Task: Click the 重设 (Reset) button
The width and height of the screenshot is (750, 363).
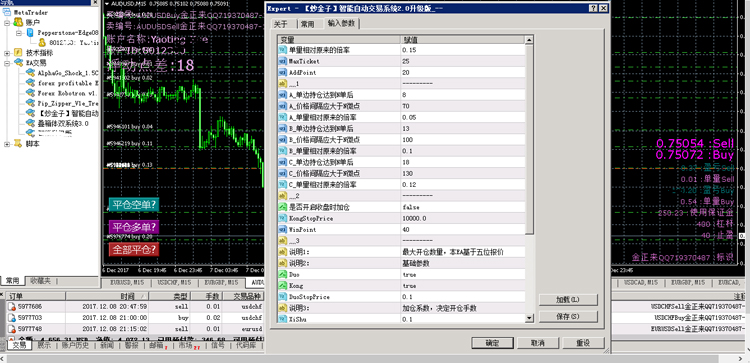Action: pyautogui.click(x=583, y=343)
